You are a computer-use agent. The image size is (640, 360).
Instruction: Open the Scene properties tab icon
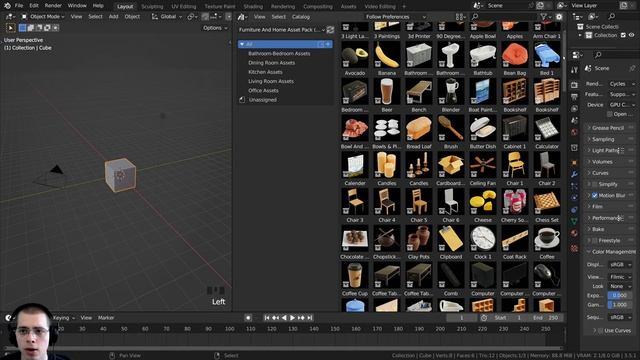pyautogui.click(x=574, y=120)
